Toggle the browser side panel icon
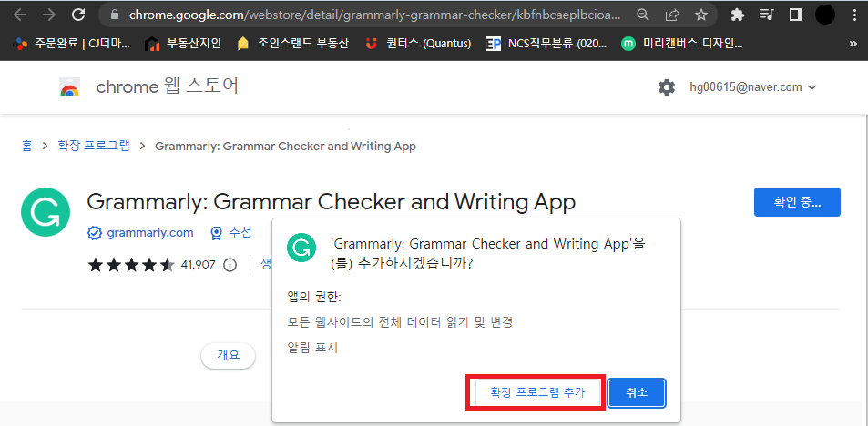Image resolution: width=868 pixels, height=426 pixels. click(x=795, y=15)
